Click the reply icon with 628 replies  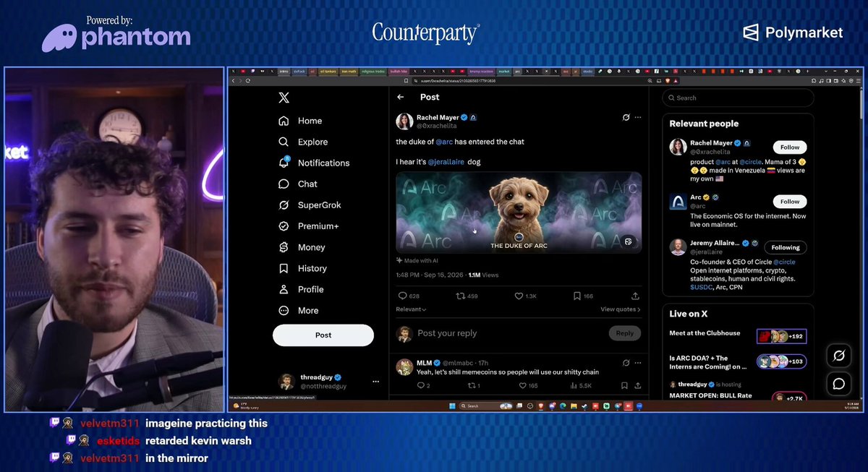click(x=403, y=296)
